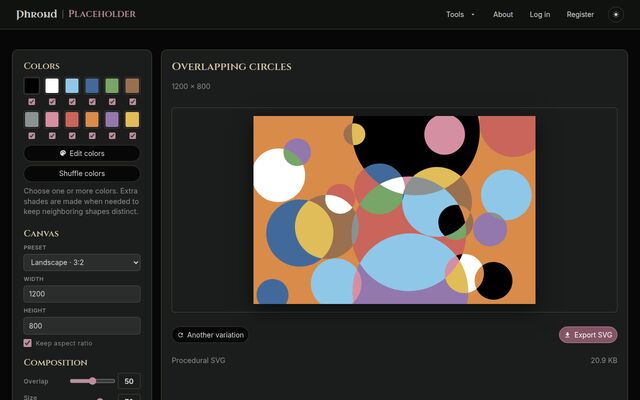
Task: Adjust the Overlap slider
Action: coord(92,381)
